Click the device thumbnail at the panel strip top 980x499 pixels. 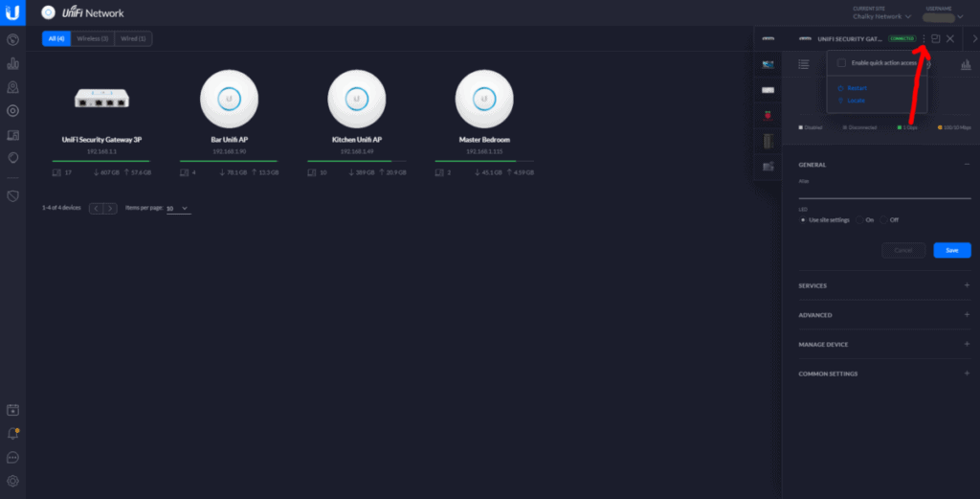(768, 38)
